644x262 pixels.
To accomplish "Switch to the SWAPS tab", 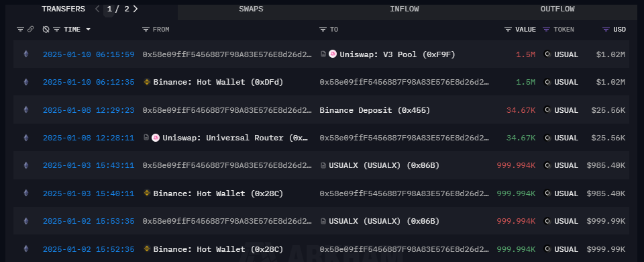I will click(x=251, y=9).
